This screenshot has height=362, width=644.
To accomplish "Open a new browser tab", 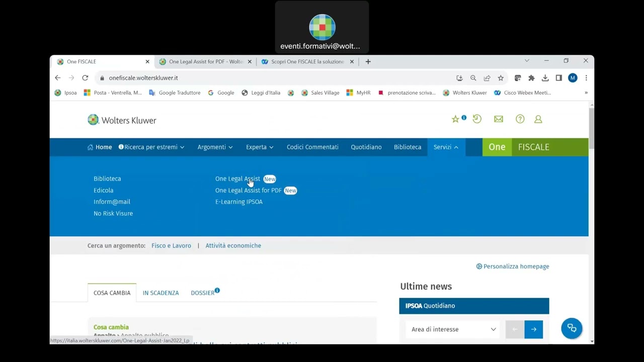I will pos(368,61).
